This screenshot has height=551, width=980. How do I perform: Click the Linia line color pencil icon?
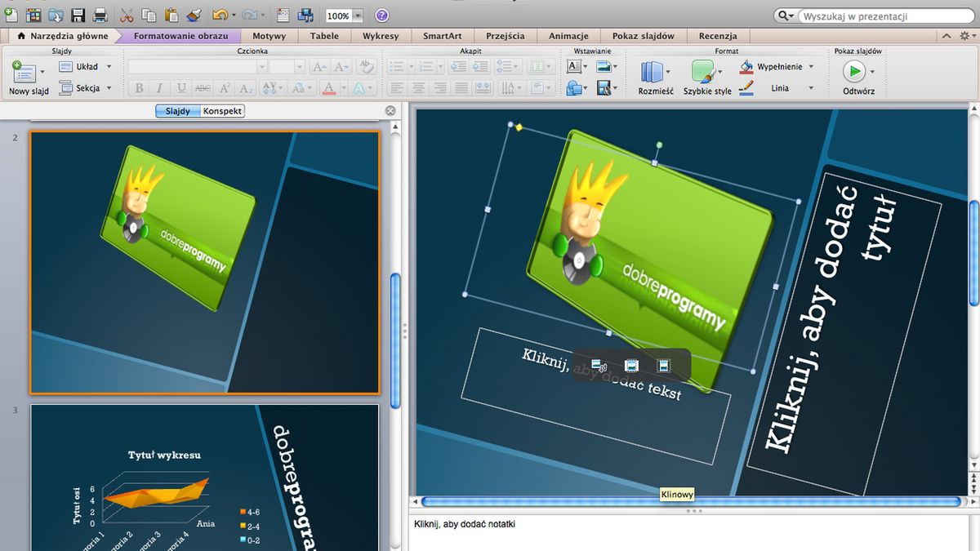[746, 88]
